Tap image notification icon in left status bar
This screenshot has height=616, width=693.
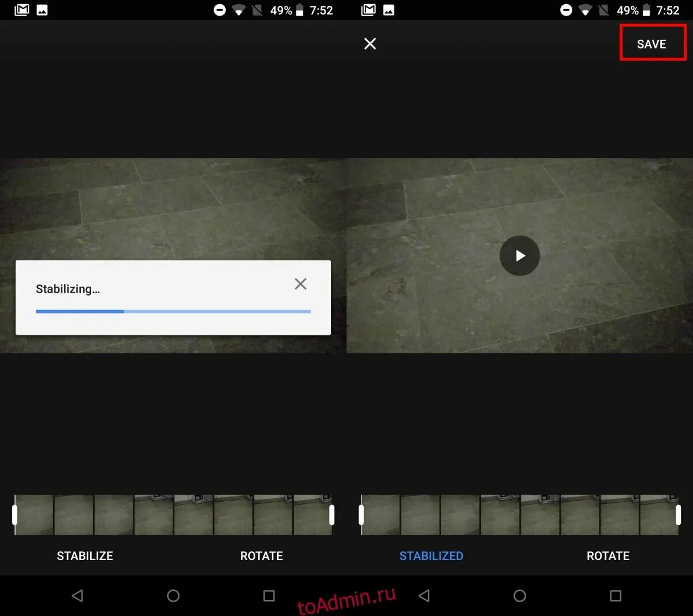[x=42, y=10]
